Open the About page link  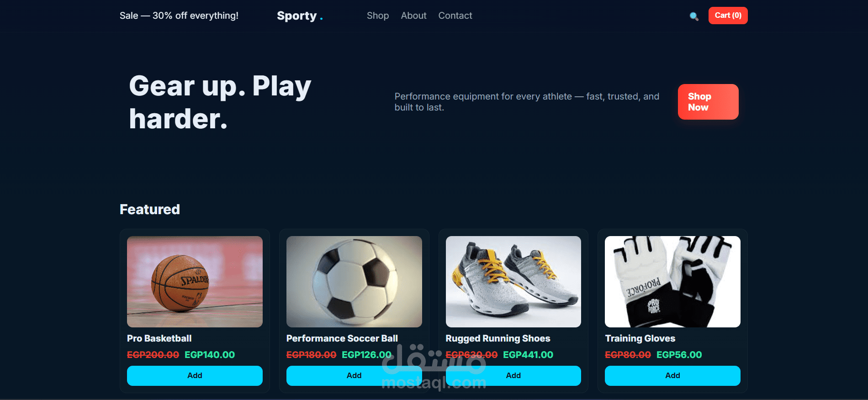pos(413,16)
